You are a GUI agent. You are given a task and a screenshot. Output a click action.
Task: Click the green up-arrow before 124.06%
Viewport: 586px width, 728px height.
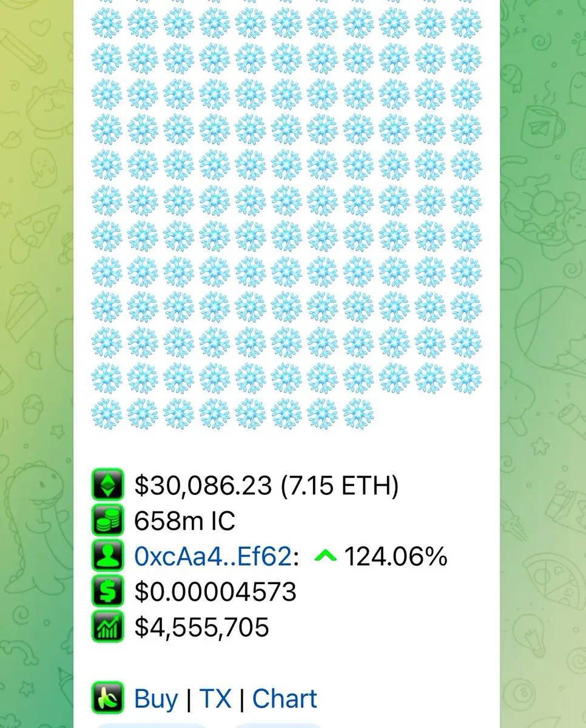326,556
